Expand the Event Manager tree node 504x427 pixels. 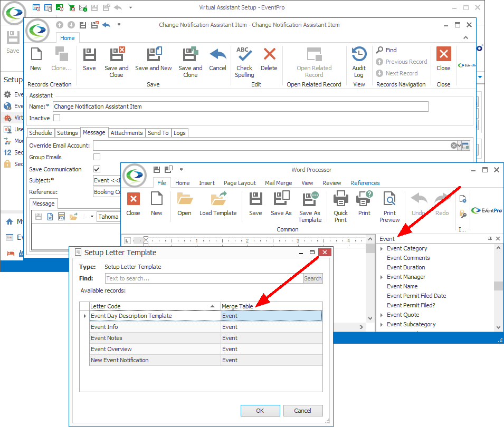382,277
